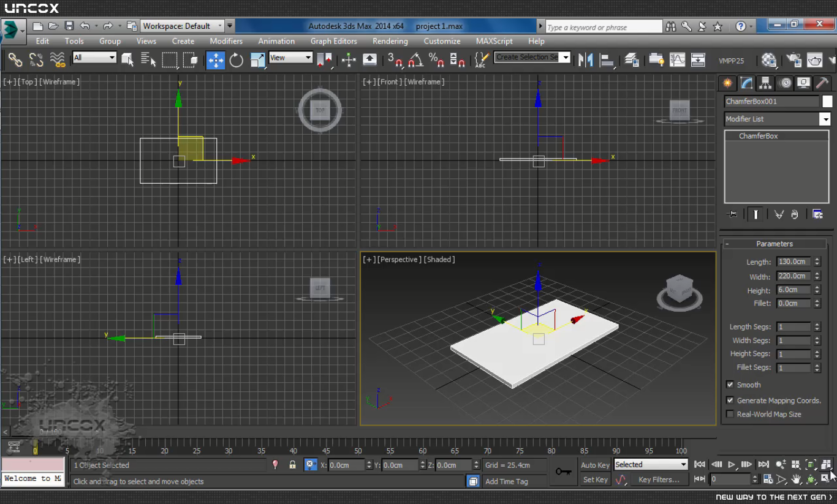The width and height of the screenshot is (837, 504).
Task: Click the object color swatch
Action: pos(827,102)
